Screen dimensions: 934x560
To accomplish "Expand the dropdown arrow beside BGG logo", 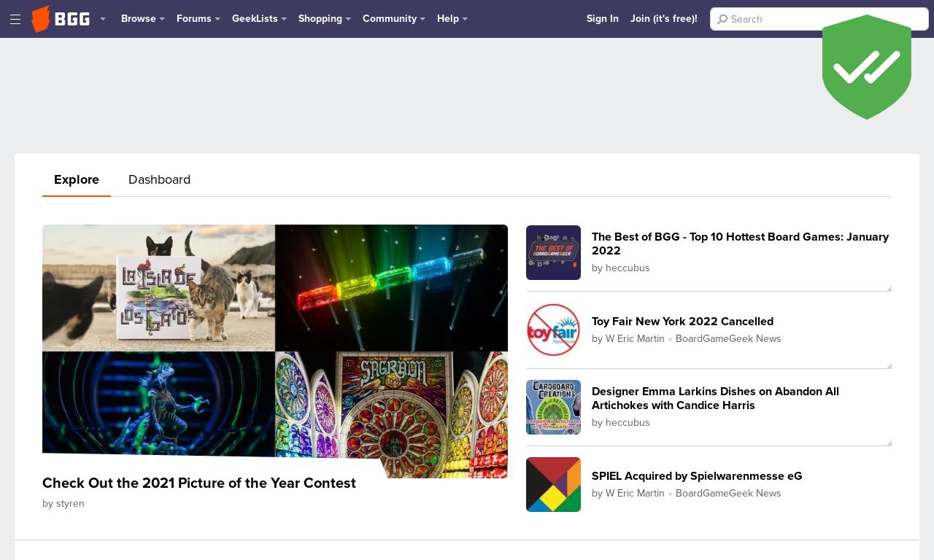I will [103, 19].
